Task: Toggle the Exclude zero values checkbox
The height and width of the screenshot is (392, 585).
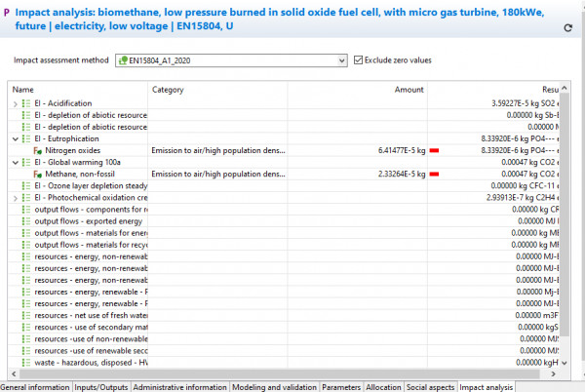Action: click(x=358, y=60)
